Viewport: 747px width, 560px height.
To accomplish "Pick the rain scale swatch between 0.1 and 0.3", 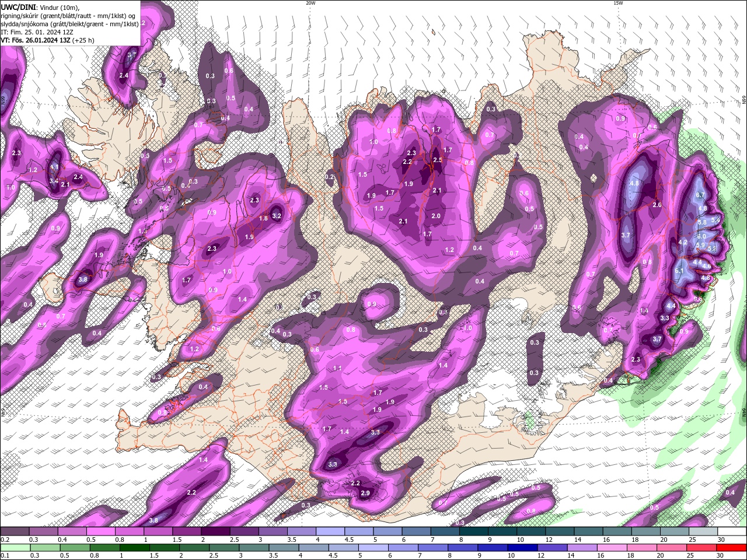I will point(15,548).
